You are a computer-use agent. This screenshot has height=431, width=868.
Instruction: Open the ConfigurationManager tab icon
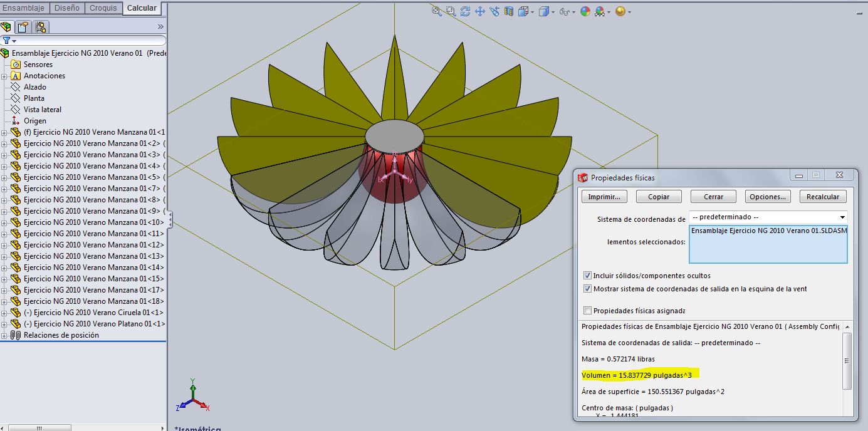click(41, 27)
